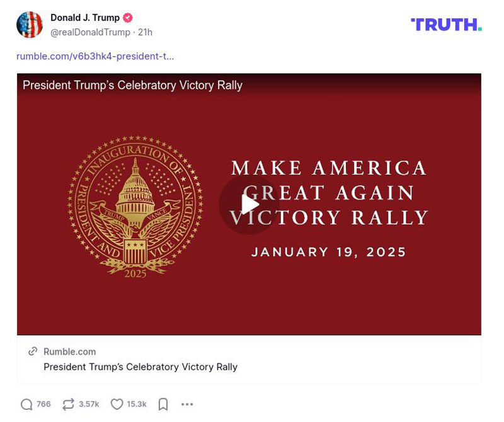Like the post with the heart icon
504x422 pixels.
coord(116,404)
